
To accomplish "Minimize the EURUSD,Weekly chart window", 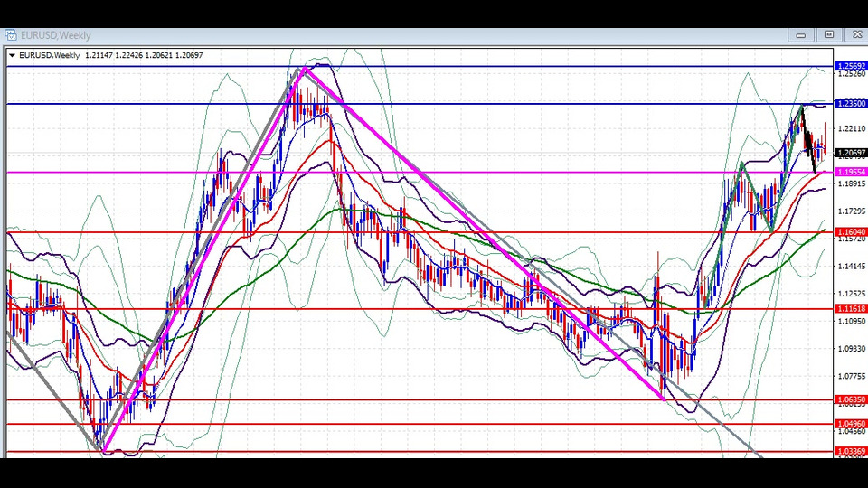I will (800, 35).
